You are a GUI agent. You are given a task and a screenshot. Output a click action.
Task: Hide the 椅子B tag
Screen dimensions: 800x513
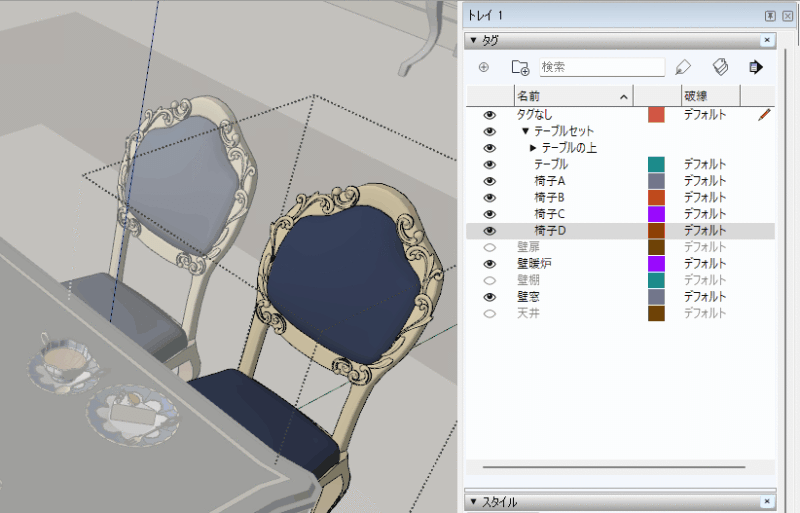click(x=489, y=198)
